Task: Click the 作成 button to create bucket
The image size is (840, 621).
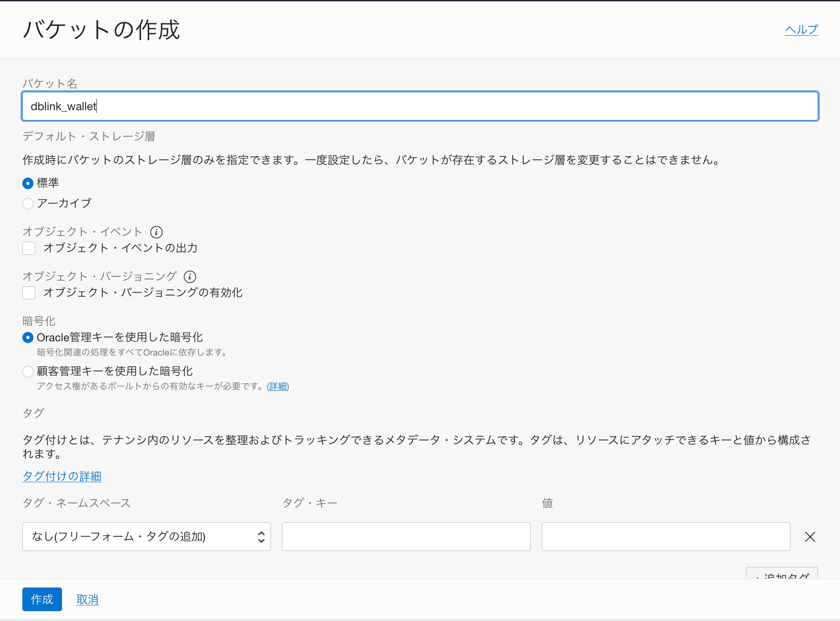Action: point(42,599)
